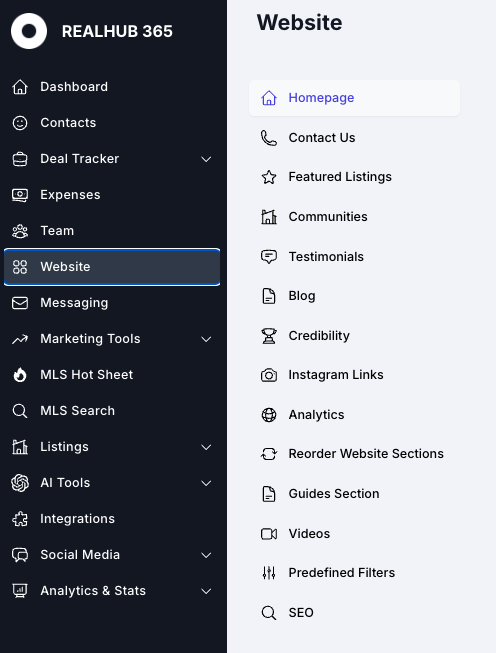Open the Contact Us link text
Image resolution: width=496 pixels, height=653 pixels.
[x=322, y=138]
